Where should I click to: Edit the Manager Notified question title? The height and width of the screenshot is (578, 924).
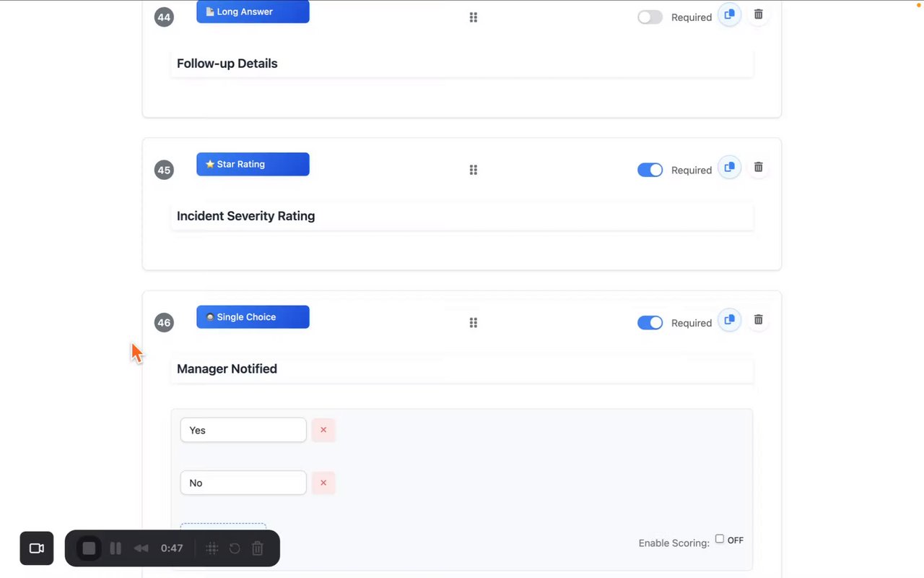tap(462, 369)
